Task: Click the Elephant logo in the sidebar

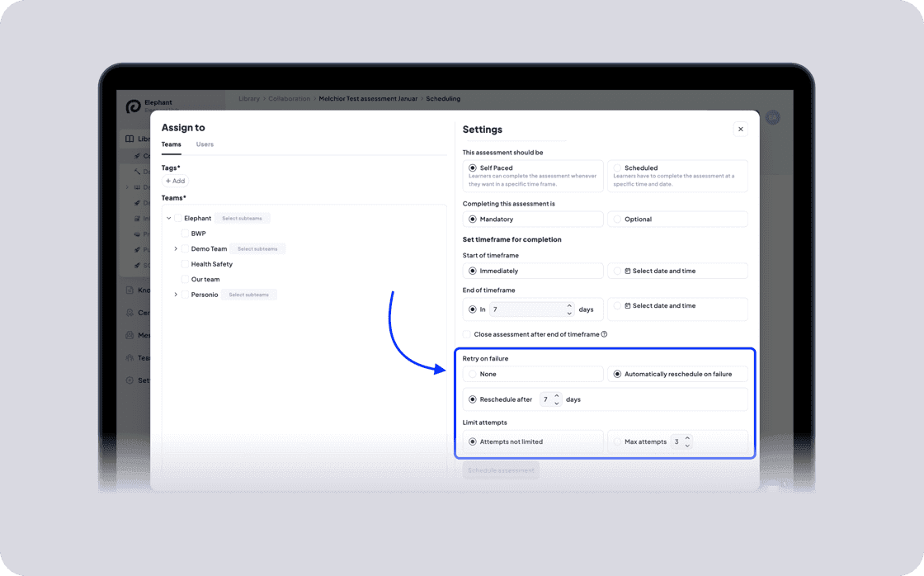Action: coord(133,106)
